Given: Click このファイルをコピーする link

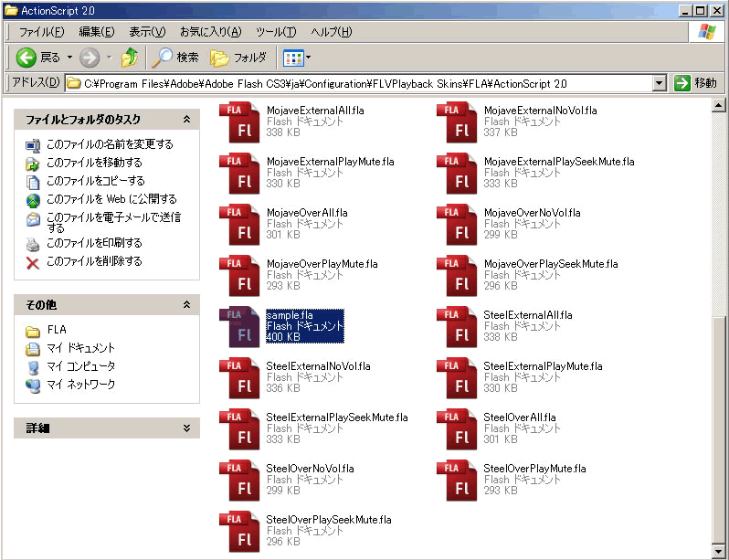Looking at the screenshot, I should pos(95,181).
